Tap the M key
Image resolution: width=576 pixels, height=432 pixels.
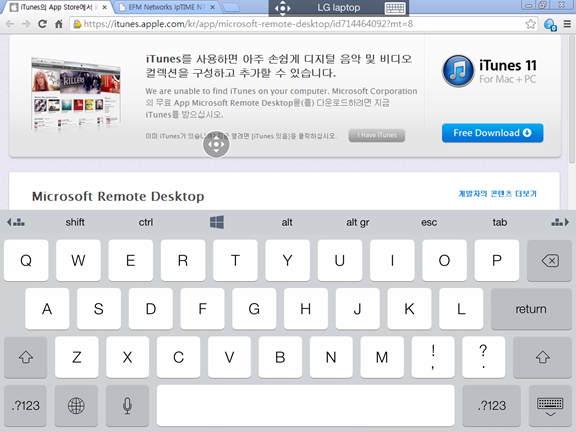[x=382, y=357]
